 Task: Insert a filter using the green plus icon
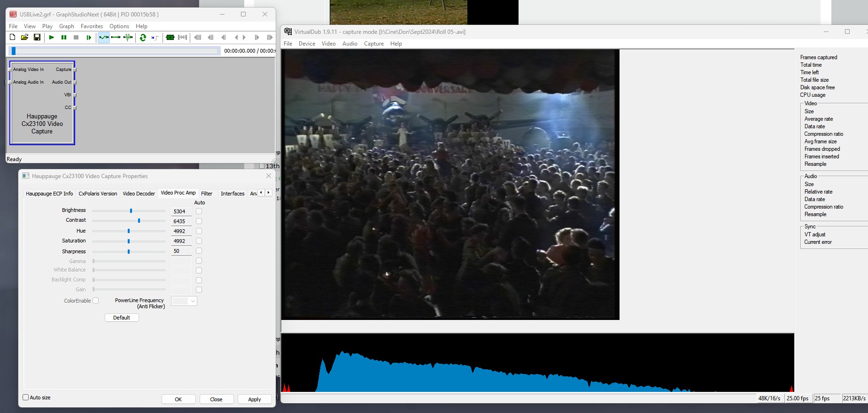(170, 37)
